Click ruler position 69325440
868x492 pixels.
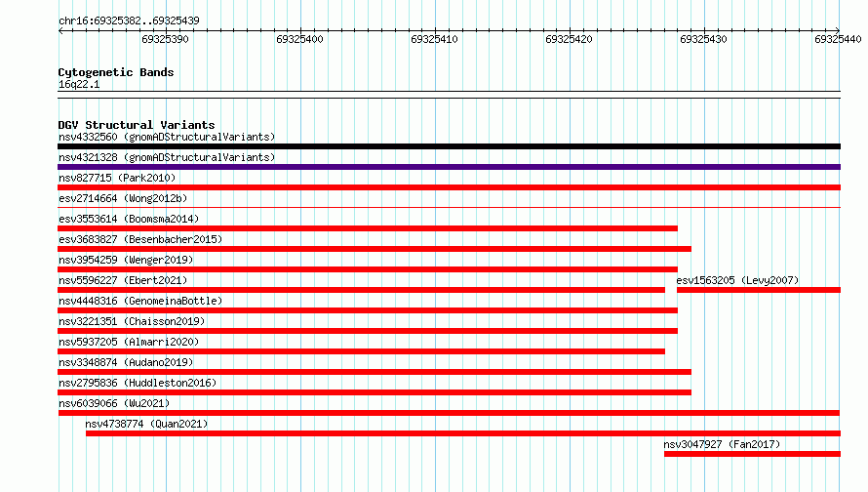pos(838,39)
